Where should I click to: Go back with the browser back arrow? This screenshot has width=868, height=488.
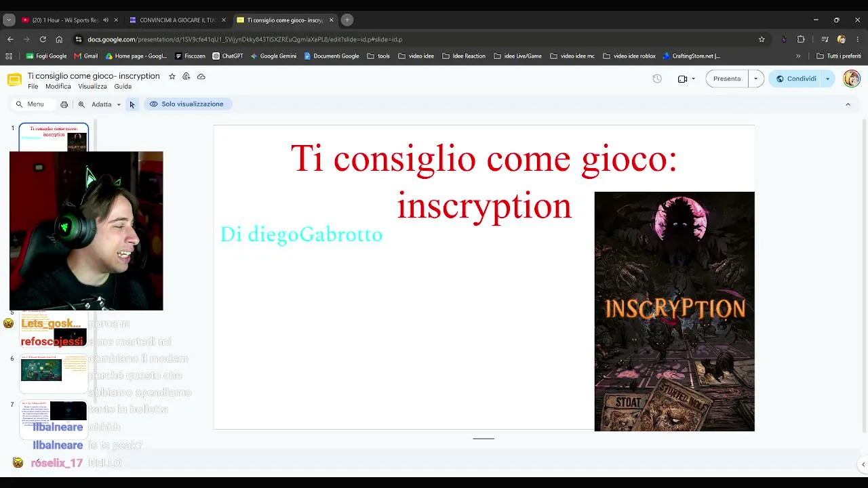(x=9, y=39)
